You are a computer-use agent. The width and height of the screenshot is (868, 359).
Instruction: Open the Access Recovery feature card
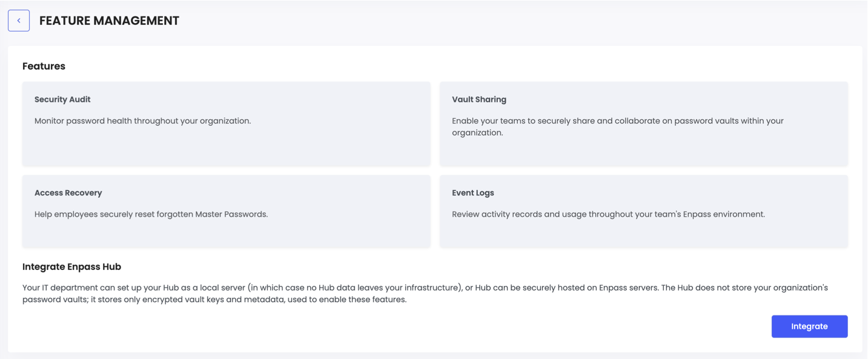(x=226, y=212)
